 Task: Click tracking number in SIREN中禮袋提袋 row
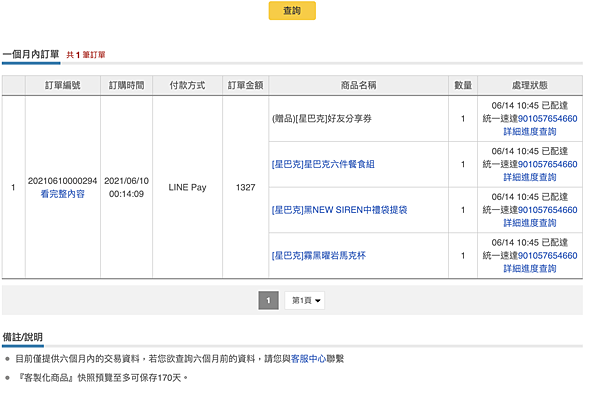click(548, 210)
